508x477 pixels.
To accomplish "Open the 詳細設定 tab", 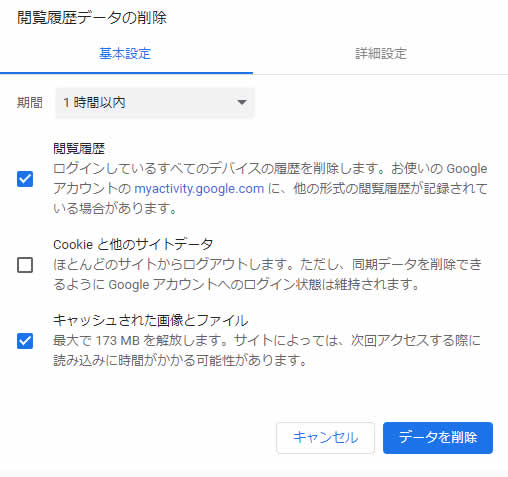I will click(x=381, y=53).
